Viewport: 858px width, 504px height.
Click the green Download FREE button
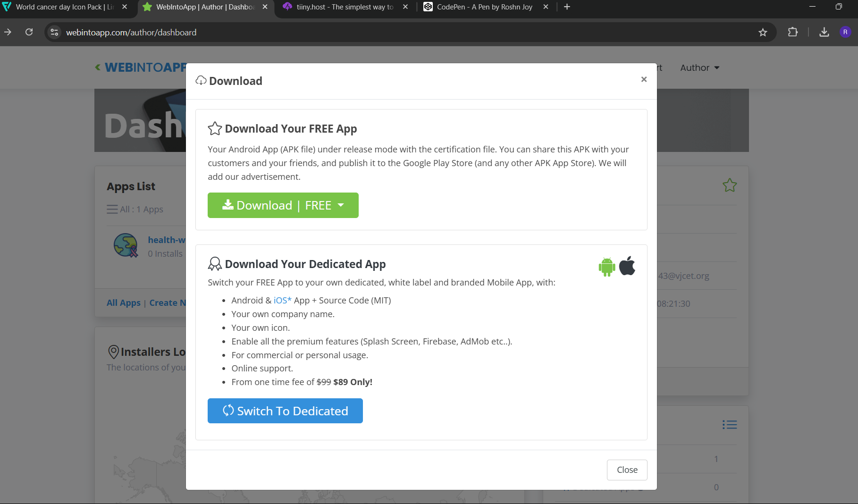click(283, 205)
